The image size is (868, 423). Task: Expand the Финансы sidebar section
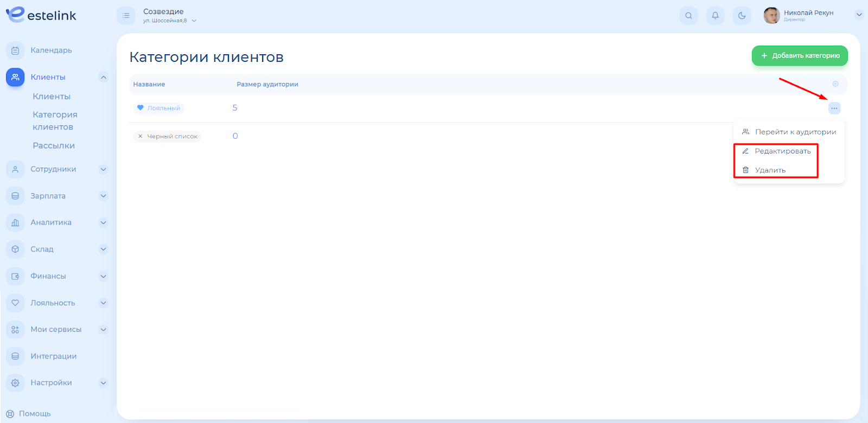[103, 276]
